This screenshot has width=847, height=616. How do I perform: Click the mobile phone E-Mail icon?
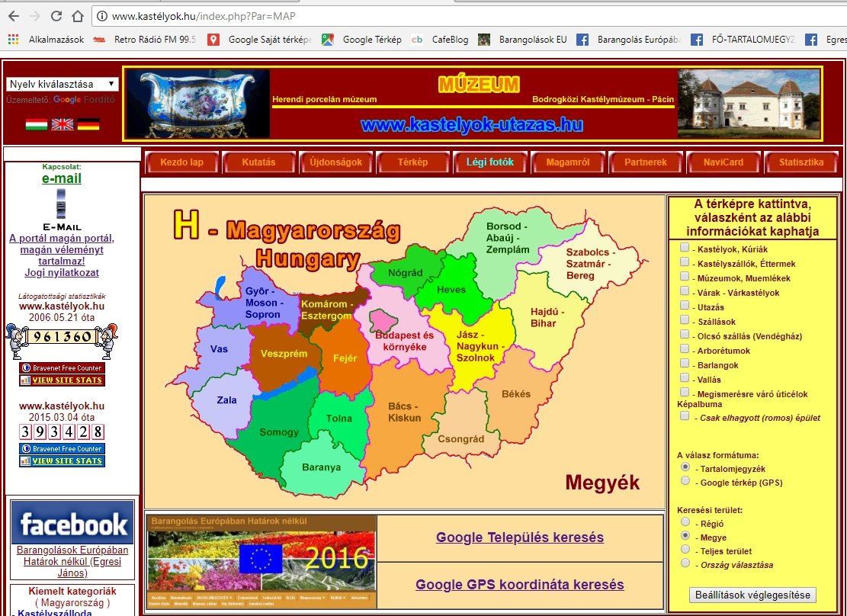61,204
